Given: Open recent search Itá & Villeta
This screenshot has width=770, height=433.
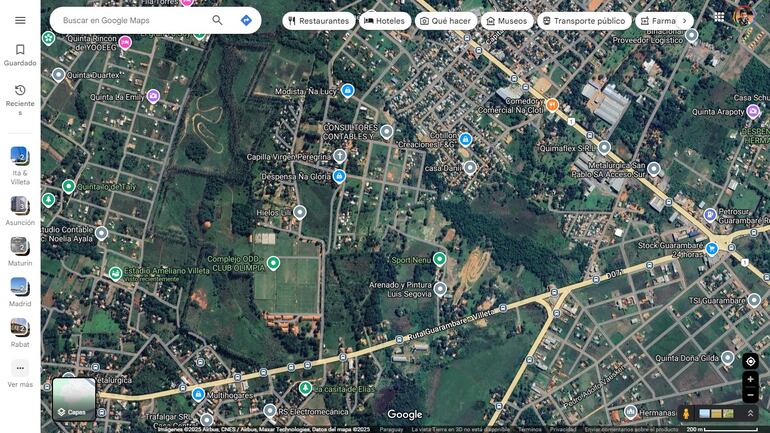Looking at the screenshot, I should coord(20,160).
